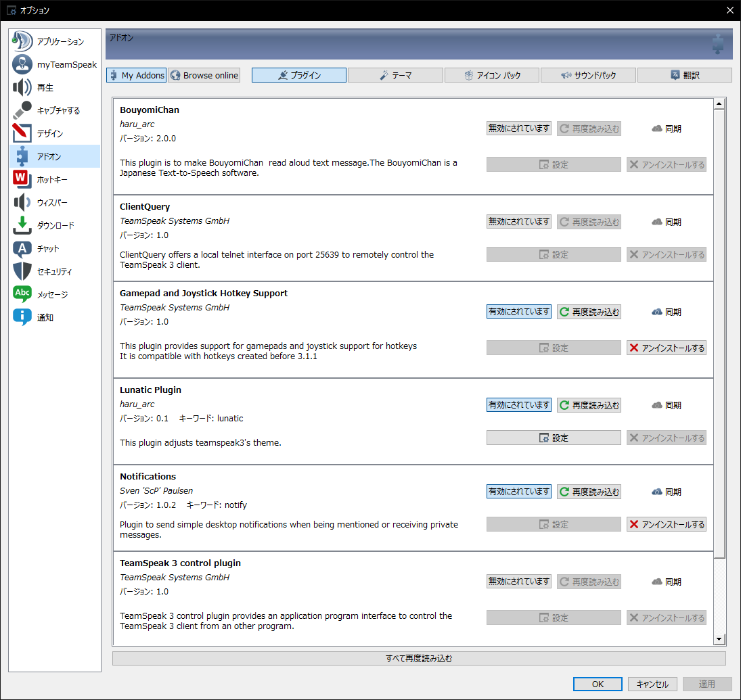Open the アプリケーション settings icon

(22, 41)
